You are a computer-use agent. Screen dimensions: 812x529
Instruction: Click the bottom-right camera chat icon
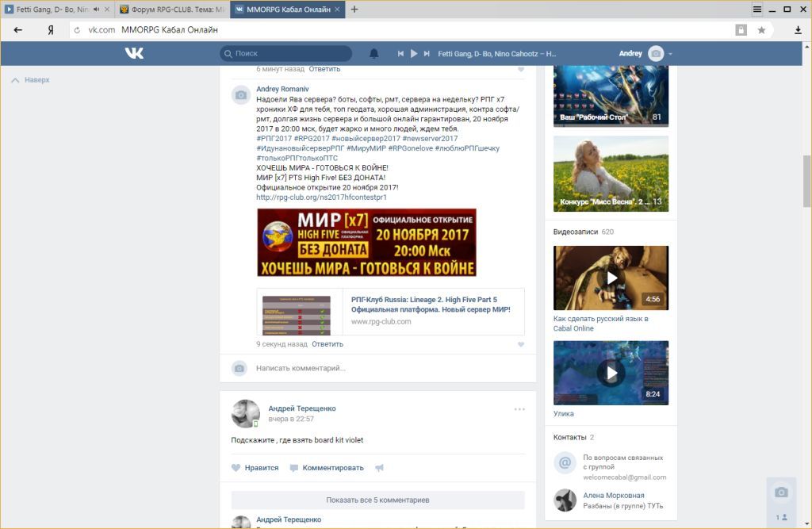(781, 493)
